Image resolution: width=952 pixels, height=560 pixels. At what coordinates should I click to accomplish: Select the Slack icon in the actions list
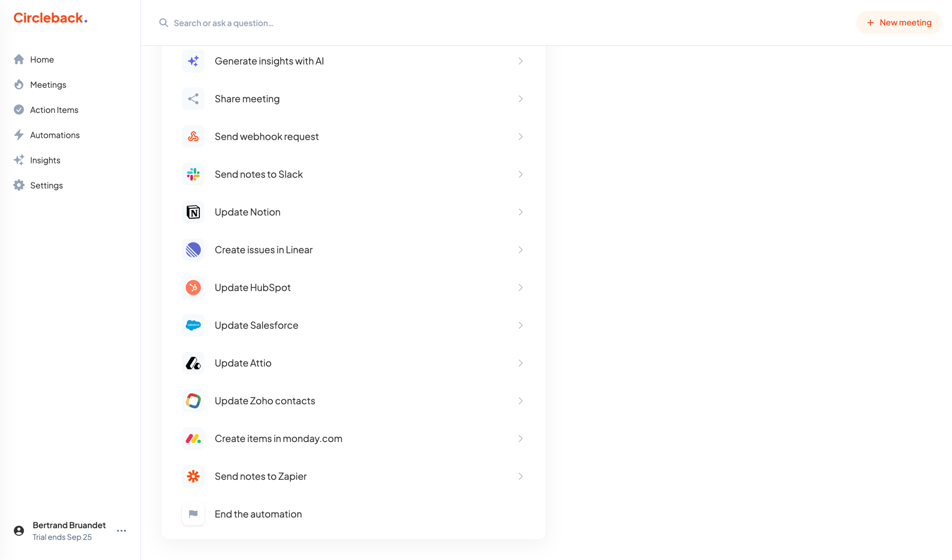tap(193, 174)
